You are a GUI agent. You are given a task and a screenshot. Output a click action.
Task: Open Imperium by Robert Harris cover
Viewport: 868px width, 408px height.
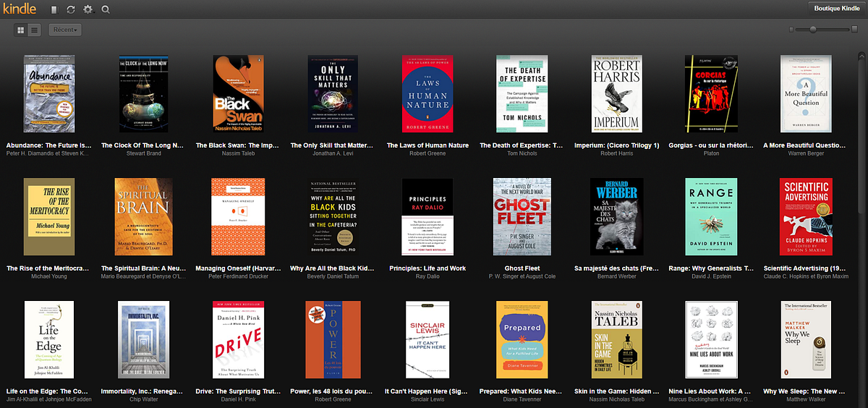point(616,94)
